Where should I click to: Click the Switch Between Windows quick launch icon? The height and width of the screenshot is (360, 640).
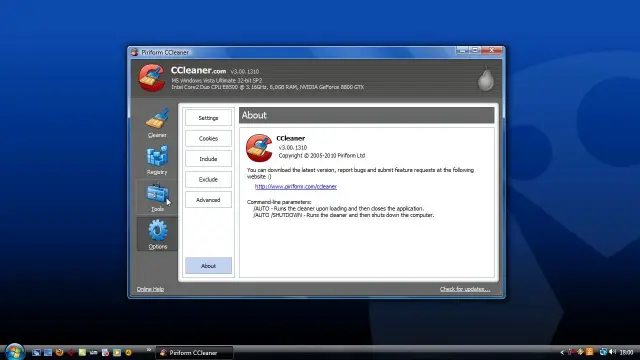48,352
